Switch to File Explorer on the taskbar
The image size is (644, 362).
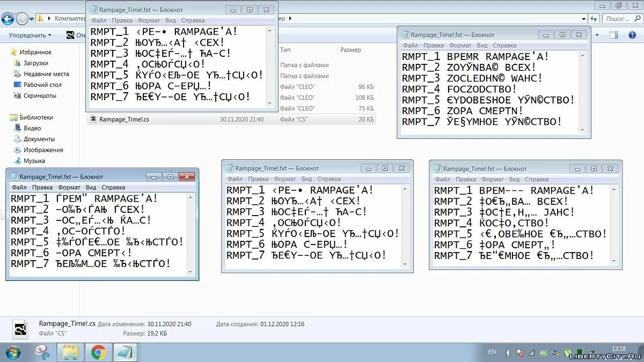coord(70,352)
